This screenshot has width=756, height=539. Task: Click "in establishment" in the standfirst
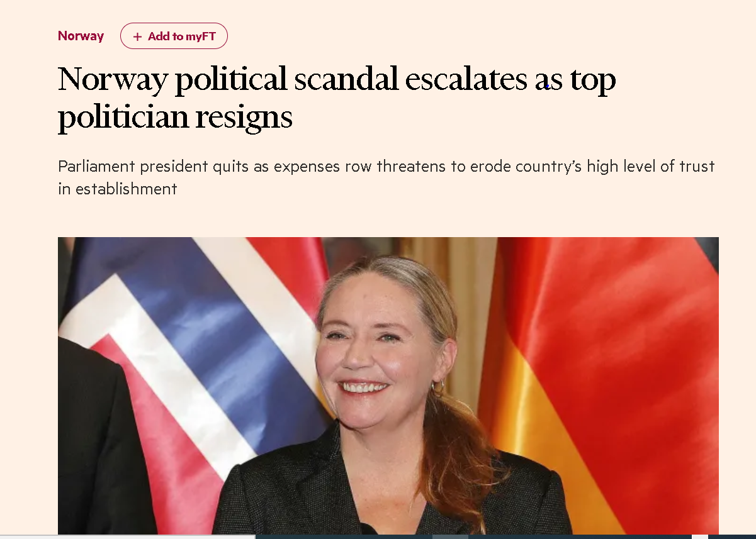117,189
